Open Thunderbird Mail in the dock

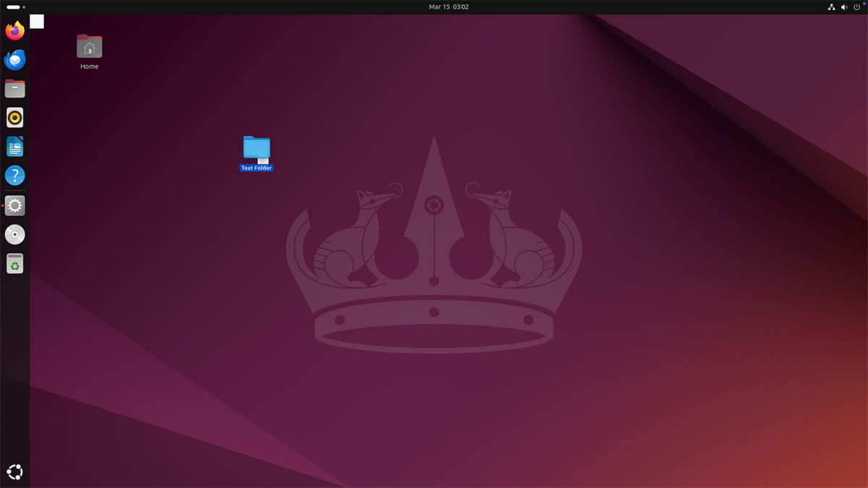point(14,59)
